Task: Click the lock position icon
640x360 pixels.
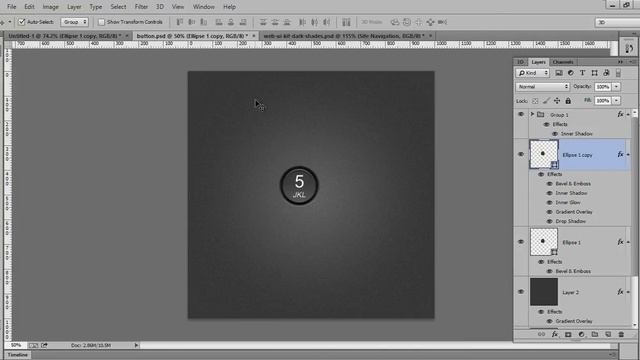Action: 557,101
